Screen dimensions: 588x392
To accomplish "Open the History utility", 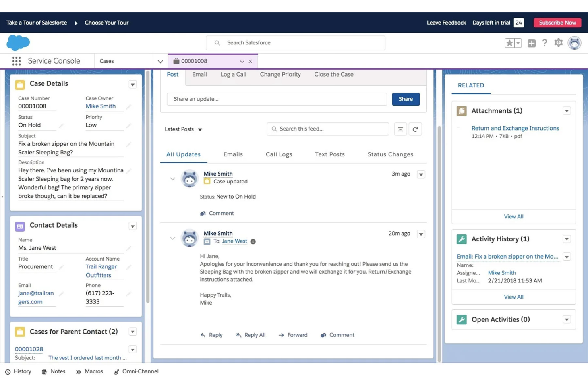I will click(18, 371).
